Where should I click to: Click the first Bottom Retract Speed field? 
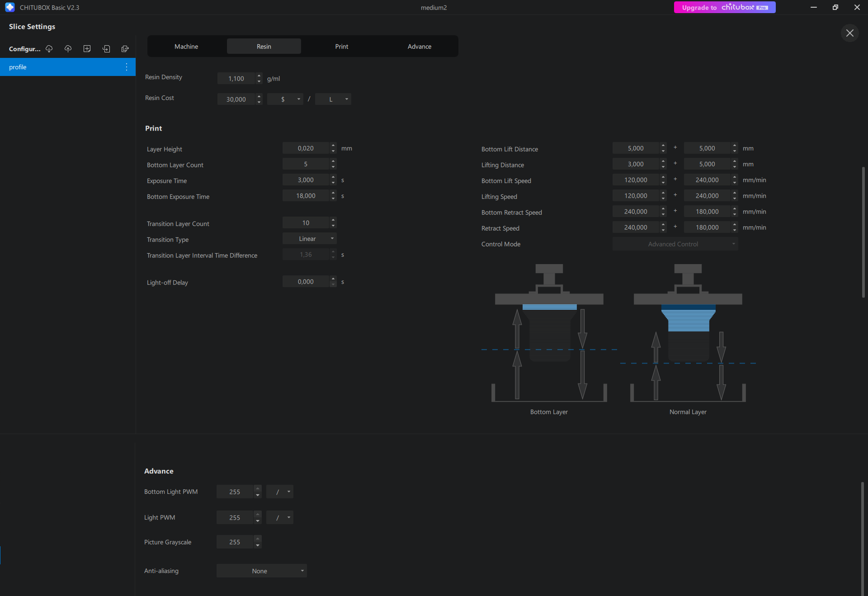coord(636,211)
